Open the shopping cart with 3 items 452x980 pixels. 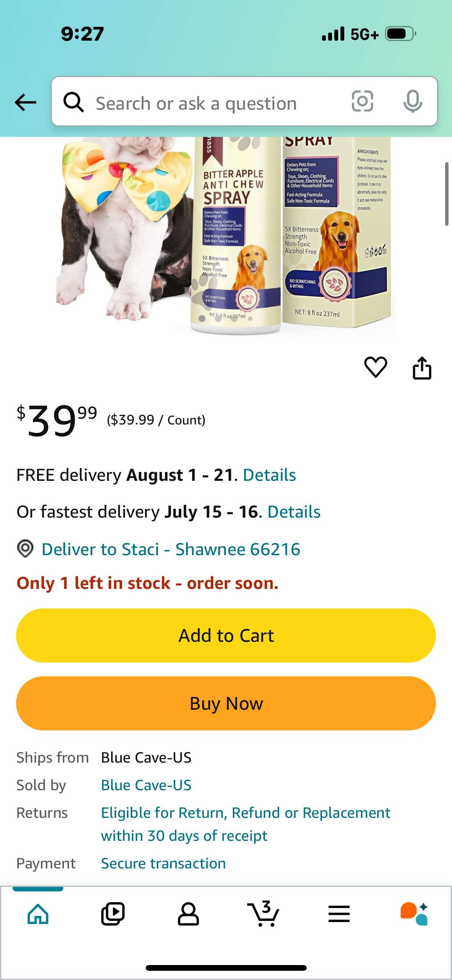coord(263,914)
